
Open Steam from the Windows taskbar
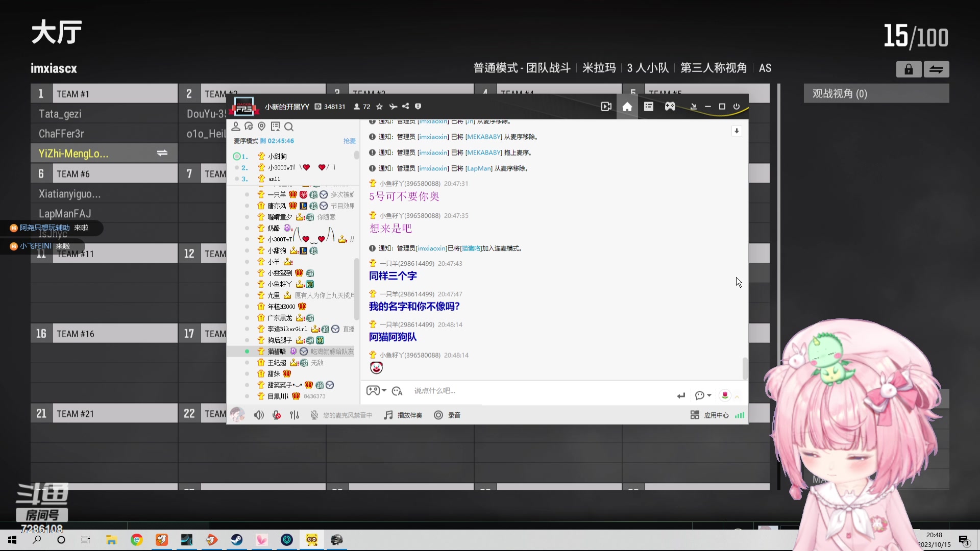pyautogui.click(x=236, y=540)
